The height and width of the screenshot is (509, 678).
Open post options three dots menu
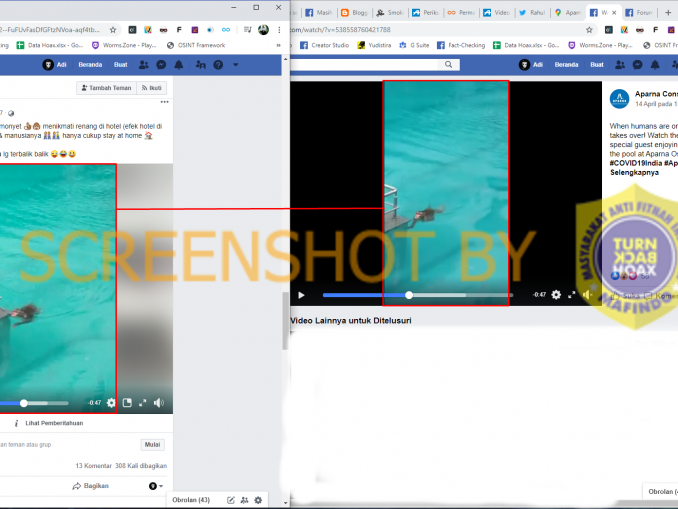(x=164, y=102)
